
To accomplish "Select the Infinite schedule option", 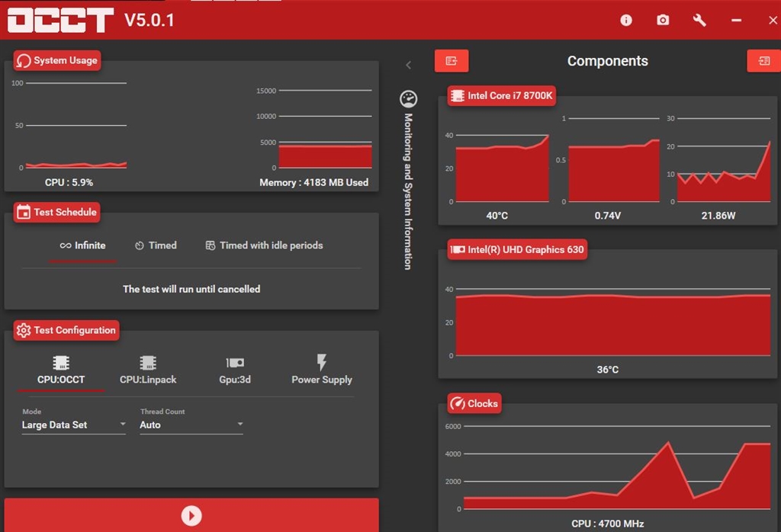I will point(82,245).
